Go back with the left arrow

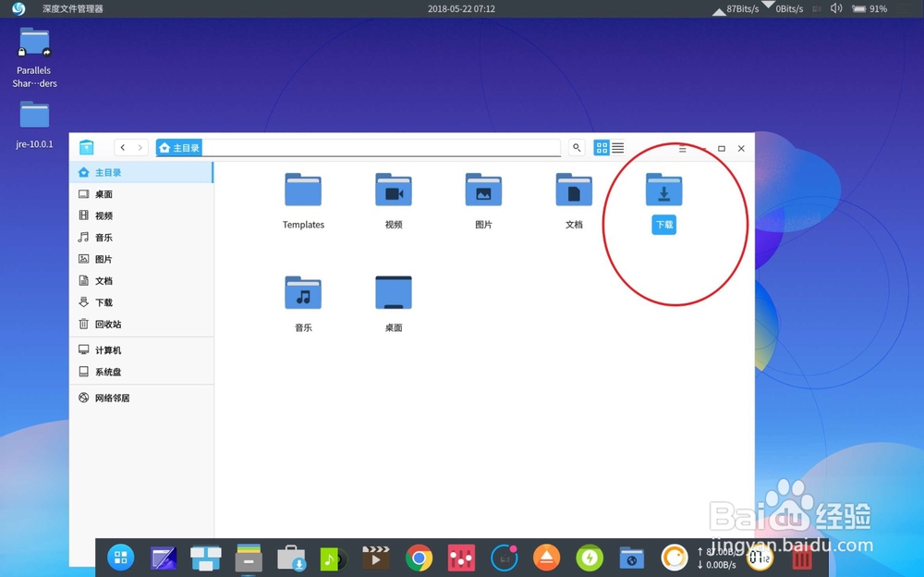click(123, 148)
